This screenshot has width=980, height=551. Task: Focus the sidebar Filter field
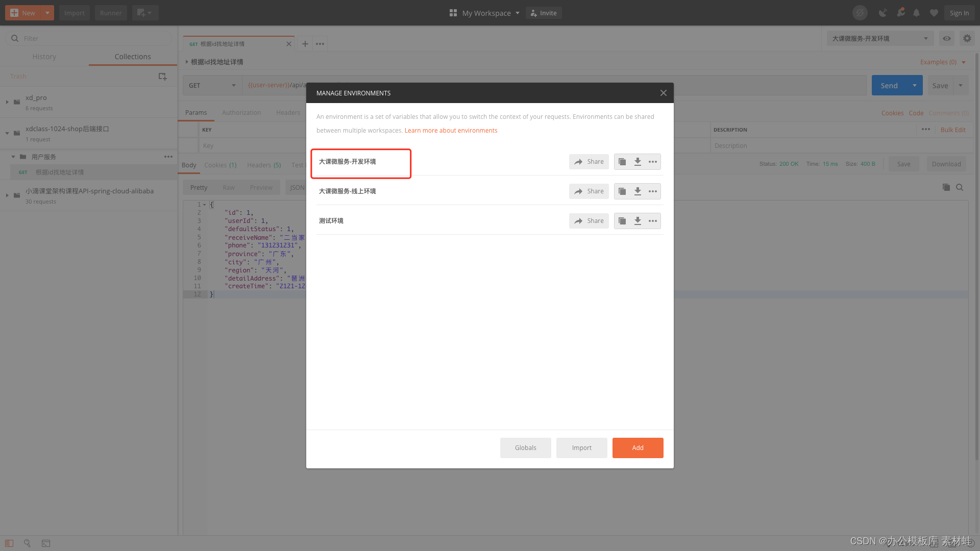pos(89,38)
